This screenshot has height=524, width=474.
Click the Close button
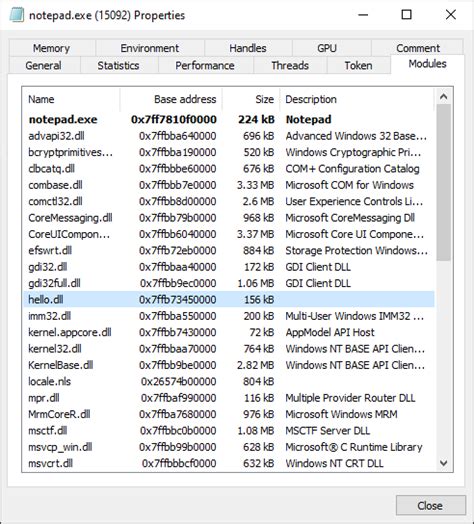tap(431, 505)
